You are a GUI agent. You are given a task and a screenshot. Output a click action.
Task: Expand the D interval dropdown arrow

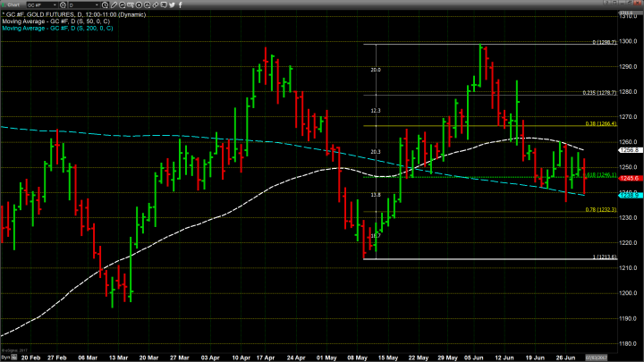pyautogui.click(x=97, y=4)
